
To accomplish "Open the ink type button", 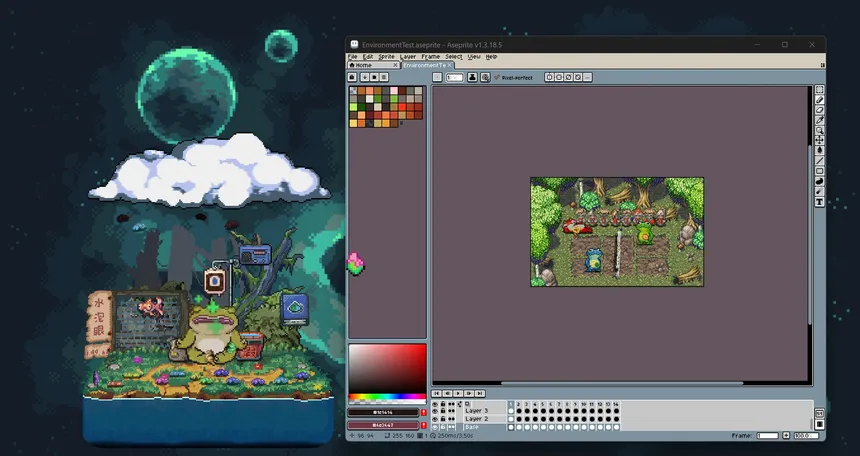I will point(472,77).
